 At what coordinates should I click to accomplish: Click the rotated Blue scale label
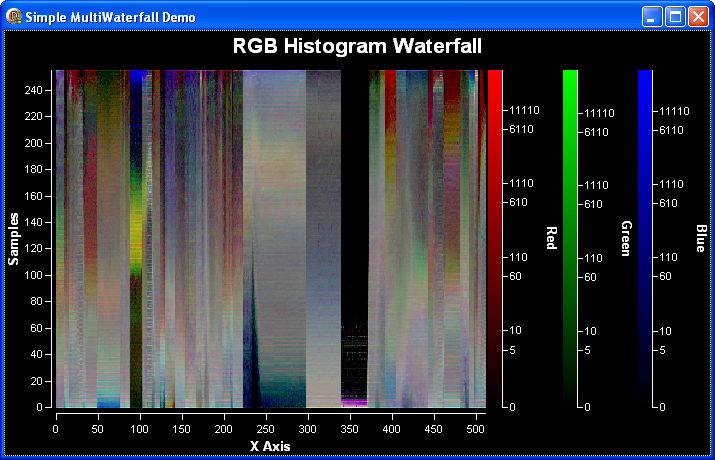coord(701,238)
